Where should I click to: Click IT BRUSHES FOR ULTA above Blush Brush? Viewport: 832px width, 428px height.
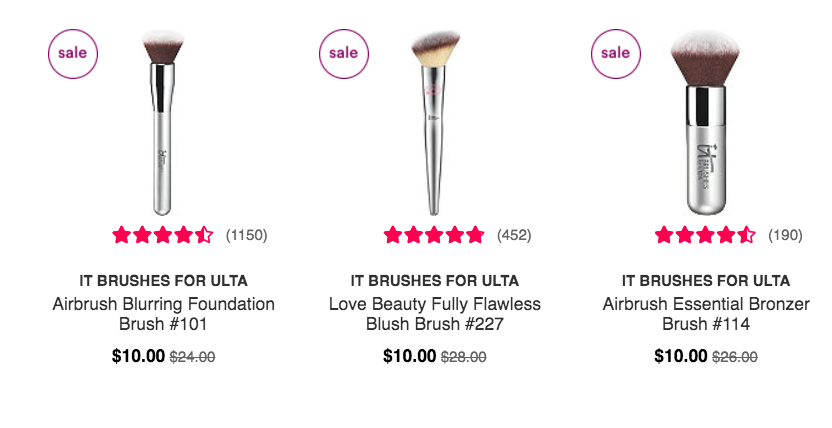(435, 280)
